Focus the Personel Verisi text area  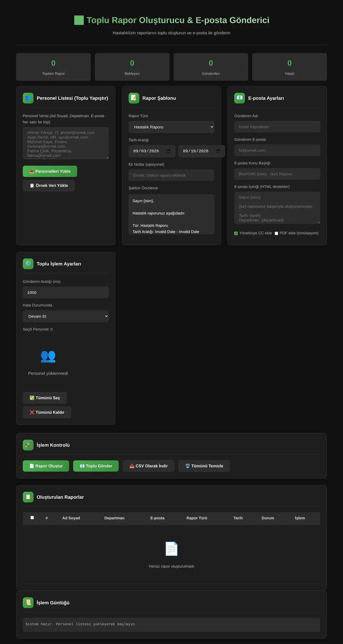pos(66,143)
